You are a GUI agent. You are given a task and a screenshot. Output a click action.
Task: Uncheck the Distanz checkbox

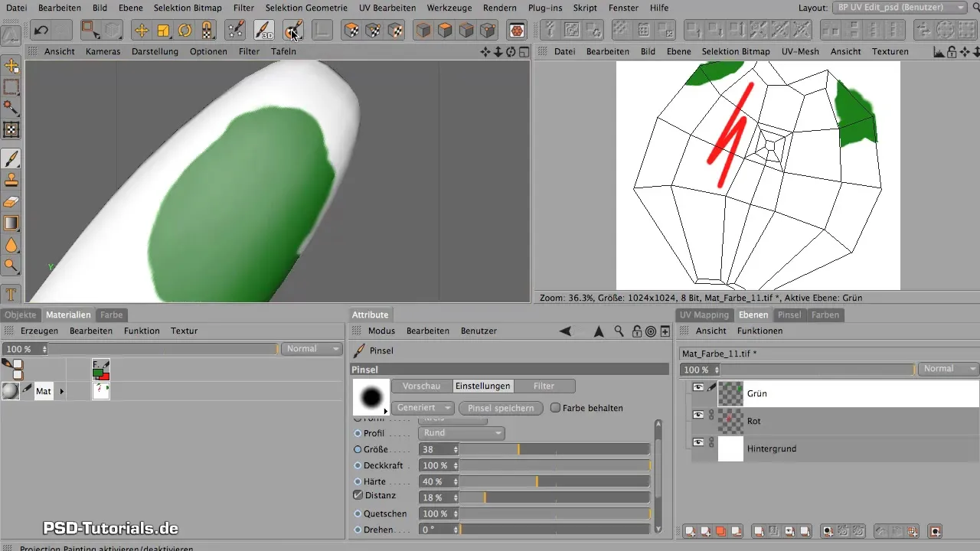358,495
